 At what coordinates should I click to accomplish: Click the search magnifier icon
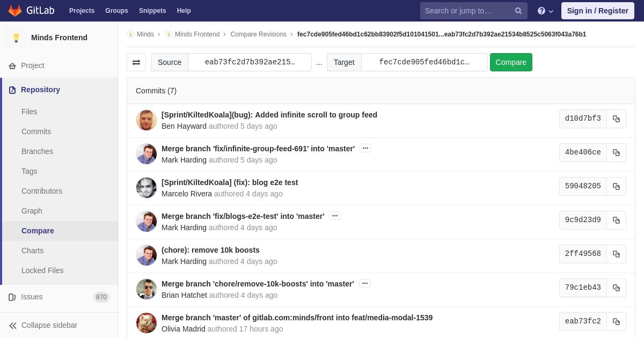coord(518,11)
